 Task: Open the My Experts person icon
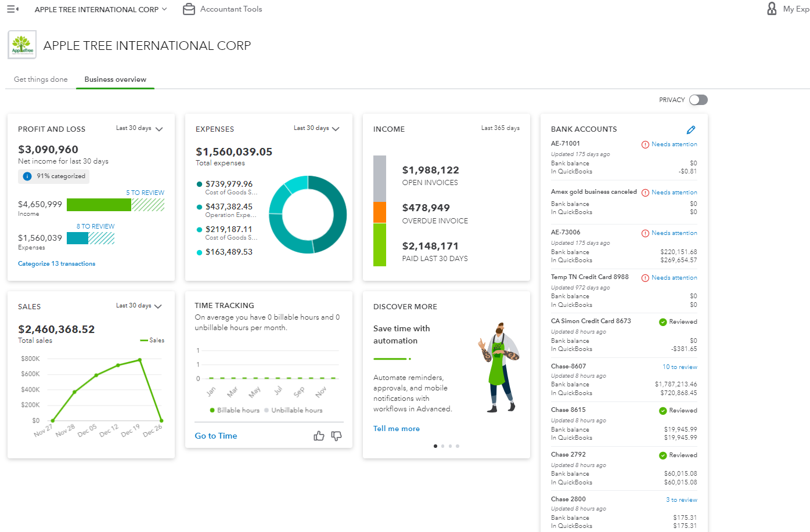click(772, 9)
